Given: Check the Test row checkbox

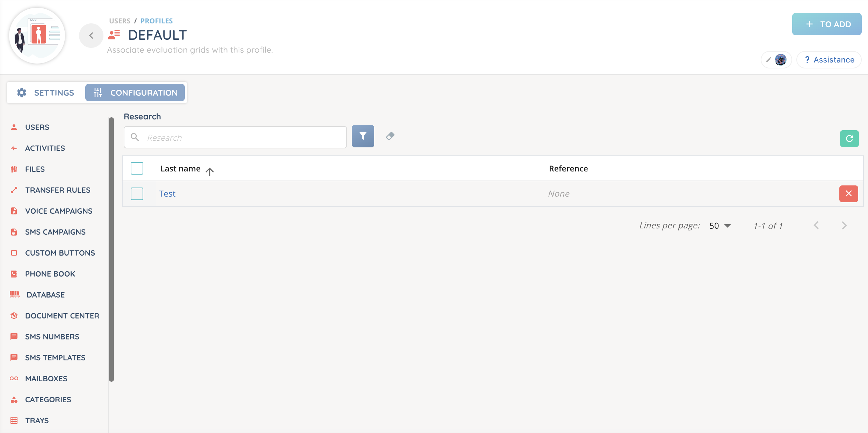Looking at the screenshot, I should 137,194.
